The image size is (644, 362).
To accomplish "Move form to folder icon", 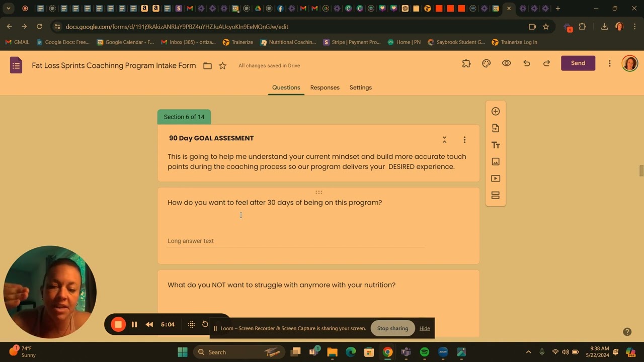I will coord(207,66).
